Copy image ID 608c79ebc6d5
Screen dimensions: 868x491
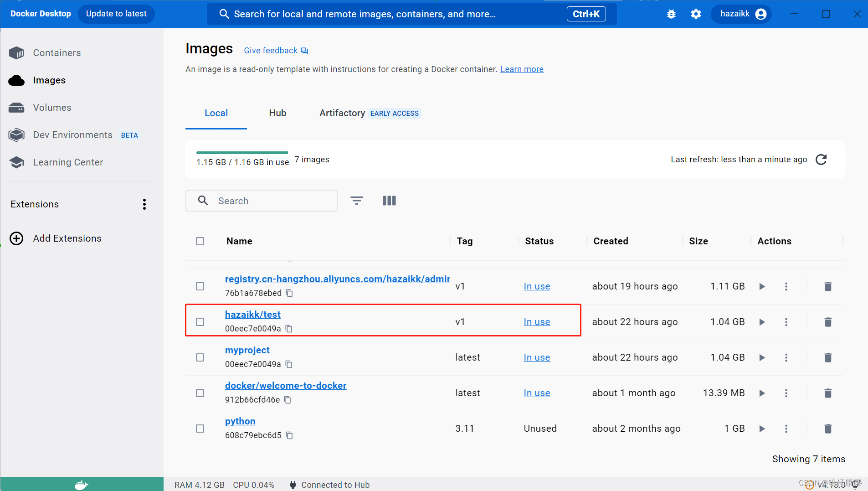289,435
